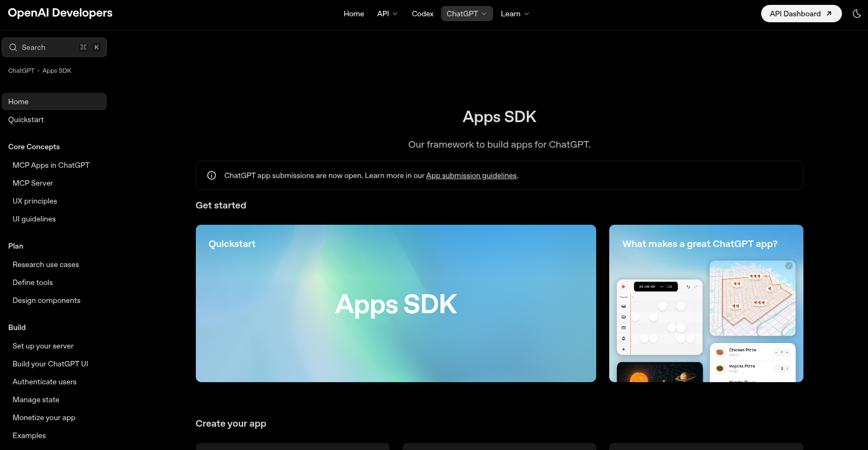Follow the App submission guidelines link
The height and width of the screenshot is (450, 868).
[471, 175]
